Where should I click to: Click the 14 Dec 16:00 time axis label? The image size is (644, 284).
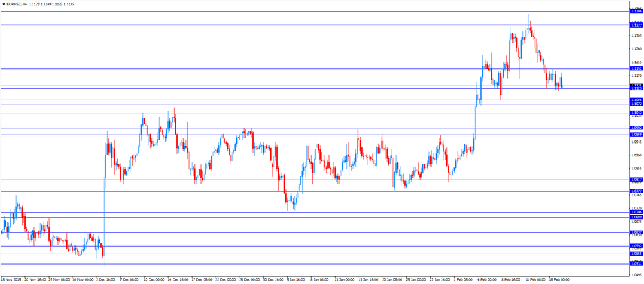click(177, 280)
